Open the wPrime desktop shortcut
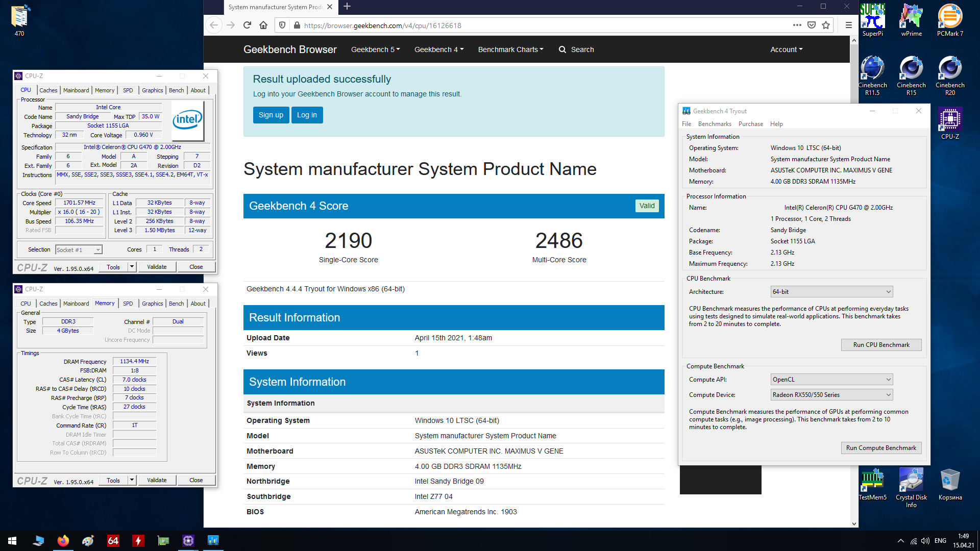 pos(911,20)
